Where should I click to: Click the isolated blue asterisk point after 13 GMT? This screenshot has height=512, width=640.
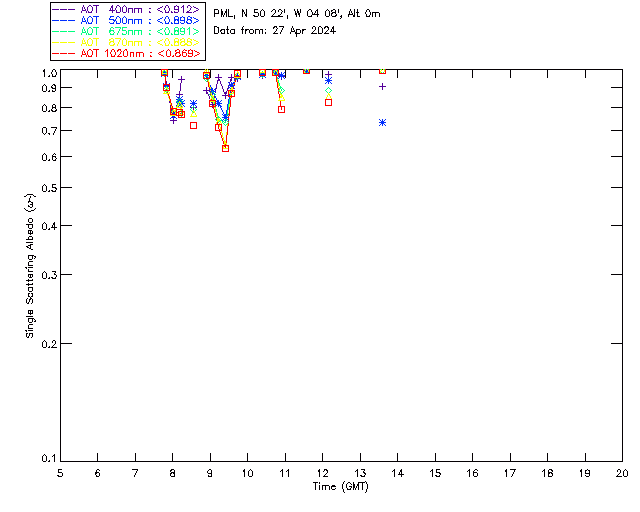point(382,122)
